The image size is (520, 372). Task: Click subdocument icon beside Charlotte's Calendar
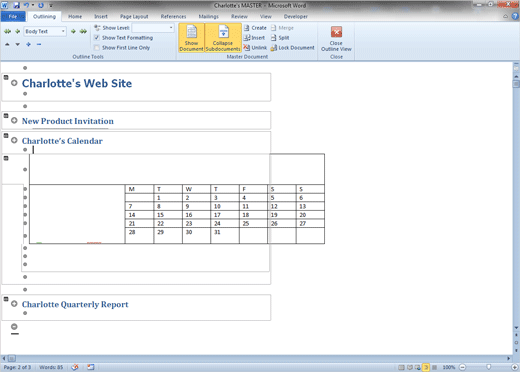click(6, 135)
